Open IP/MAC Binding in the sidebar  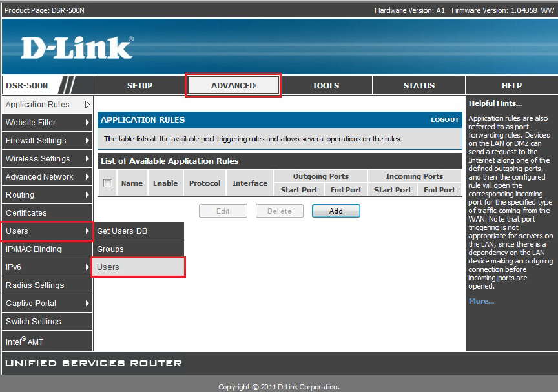click(47, 249)
